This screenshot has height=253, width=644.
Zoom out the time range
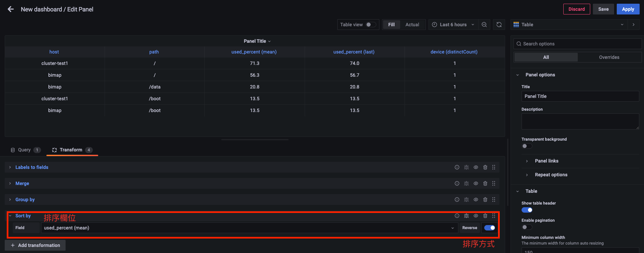(x=484, y=25)
